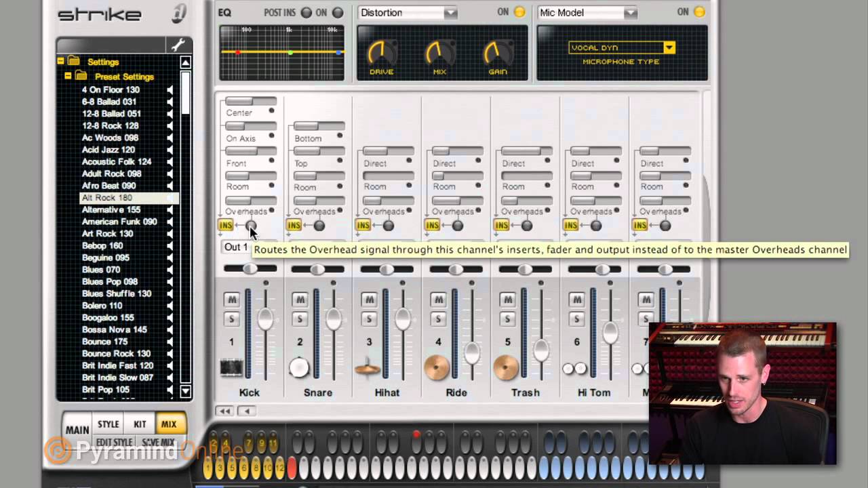Click the Ride volume fader handle

pos(472,352)
